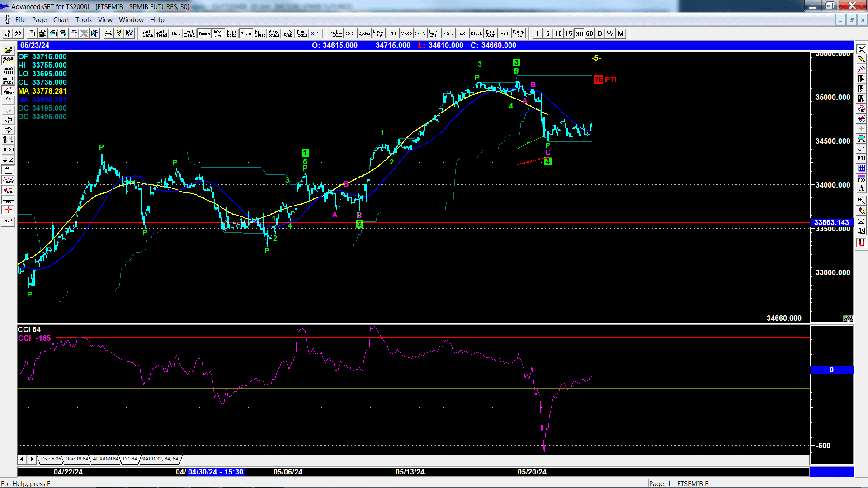Open the RSI indicator

462,33
